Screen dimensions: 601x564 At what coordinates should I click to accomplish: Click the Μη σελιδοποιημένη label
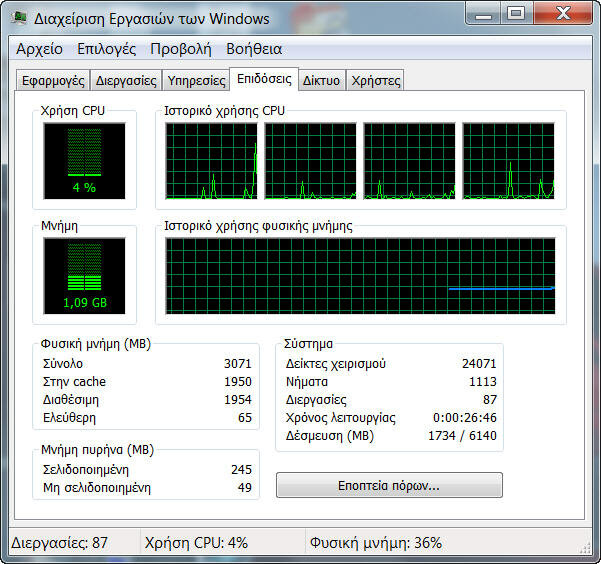click(x=97, y=488)
